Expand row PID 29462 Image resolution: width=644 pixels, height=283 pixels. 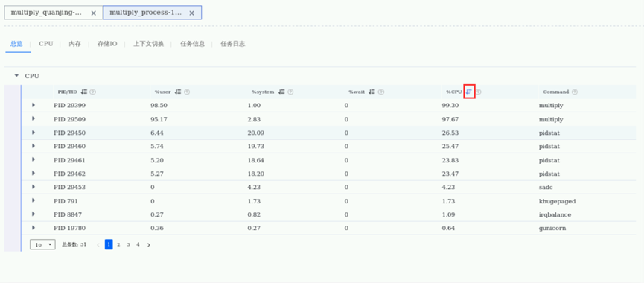coord(34,174)
